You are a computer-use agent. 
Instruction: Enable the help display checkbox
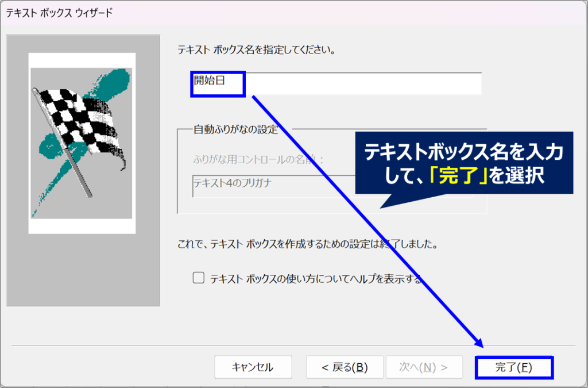199,279
